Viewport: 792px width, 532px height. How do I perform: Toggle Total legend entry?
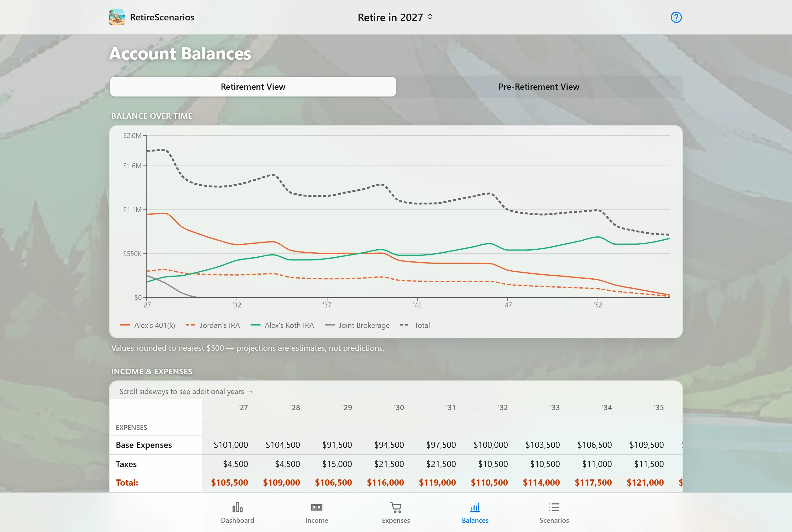tap(415, 325)
